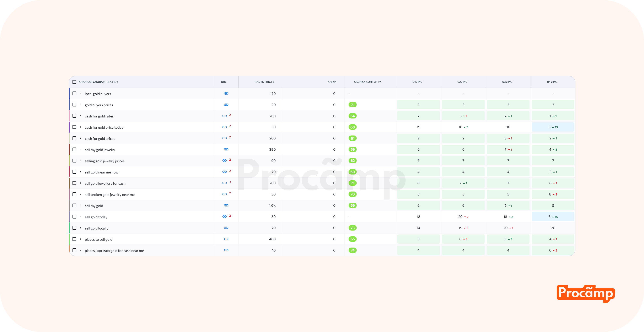Open URL icon for sell gold jewellery for cash
The height and width of the screenshot is (332, 644).
[x=225, y=183]
